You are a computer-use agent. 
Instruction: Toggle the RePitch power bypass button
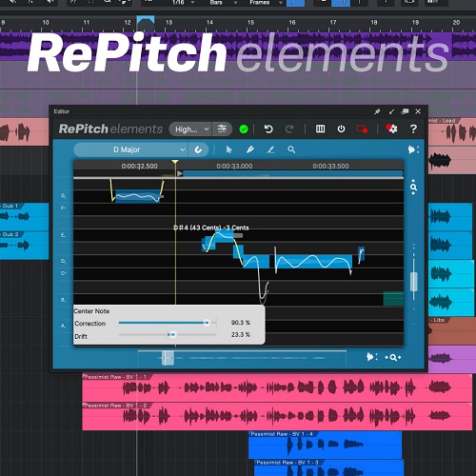coord(341,129)
